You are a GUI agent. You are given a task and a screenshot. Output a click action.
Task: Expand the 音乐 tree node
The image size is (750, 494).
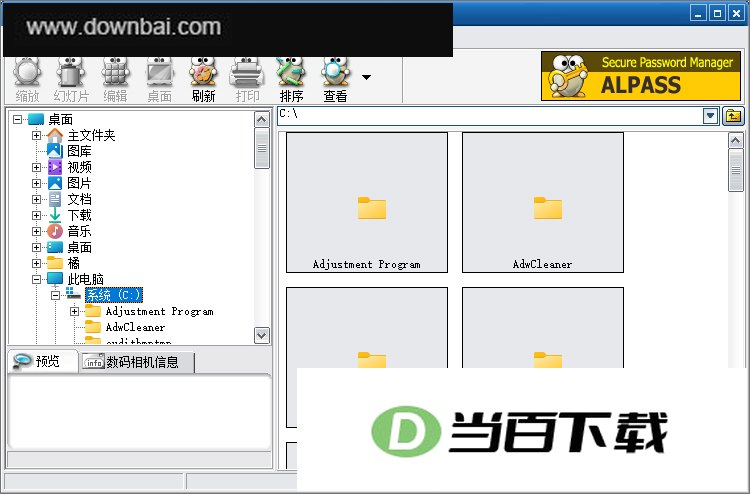[x=36, y=231]
